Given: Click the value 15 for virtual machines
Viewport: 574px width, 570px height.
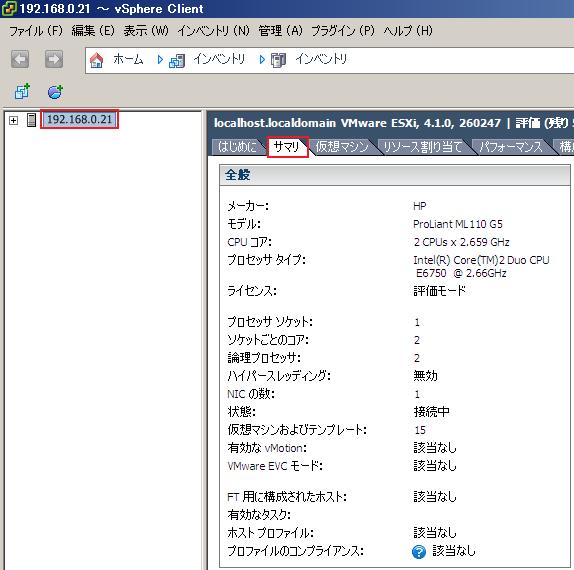Looking at the screenshot, I should click(x=420, y=430).
